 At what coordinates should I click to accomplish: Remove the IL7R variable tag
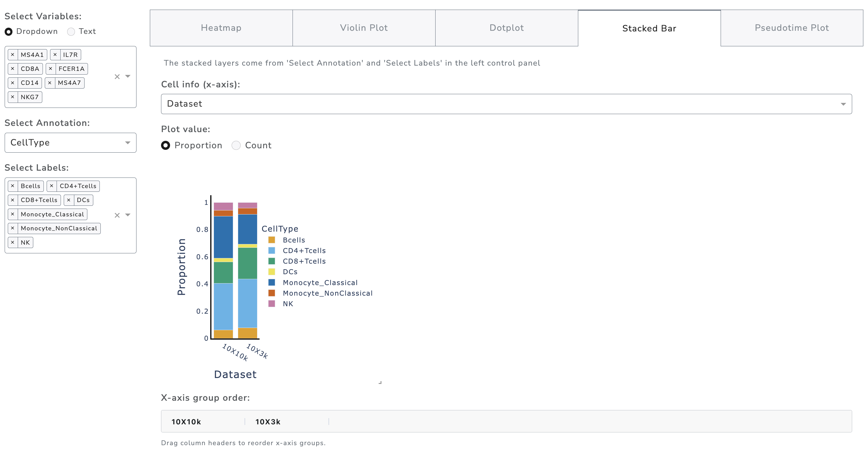point(55,55)
